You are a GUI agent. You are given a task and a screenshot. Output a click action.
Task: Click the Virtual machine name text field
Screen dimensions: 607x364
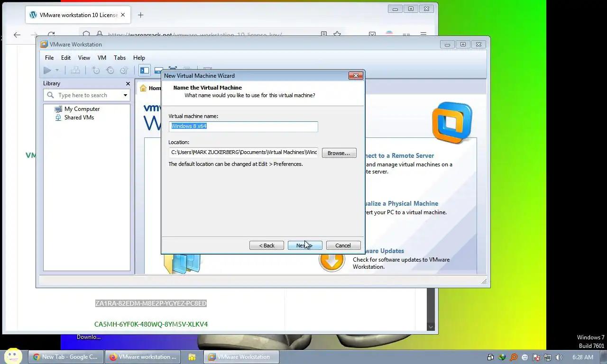(243, 126)
